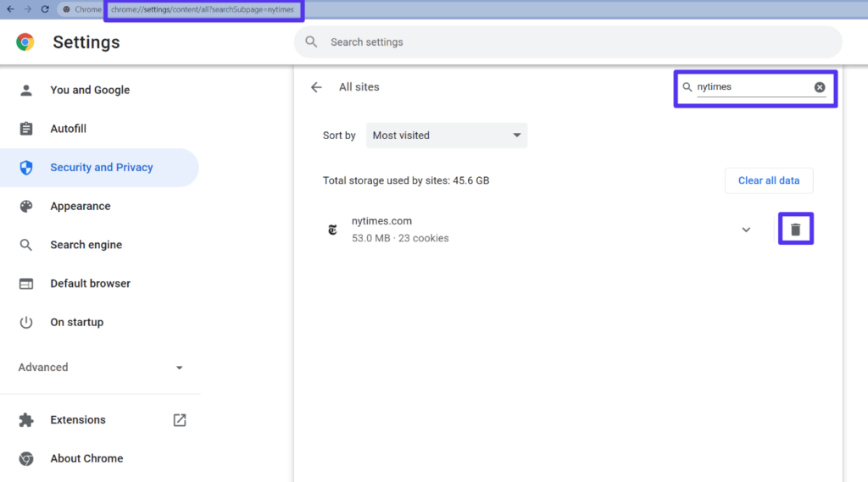Open the Default browser settings

click(100, 284)
